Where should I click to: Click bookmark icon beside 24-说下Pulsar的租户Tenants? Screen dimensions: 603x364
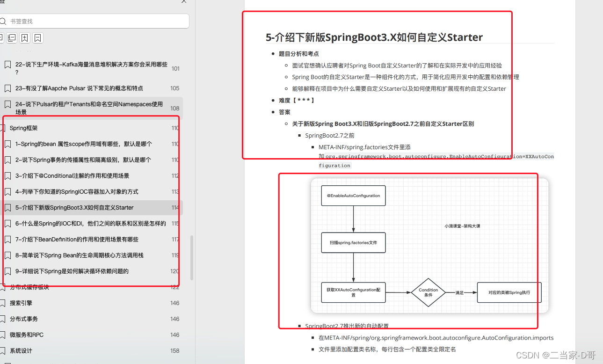tap(7, 104)
